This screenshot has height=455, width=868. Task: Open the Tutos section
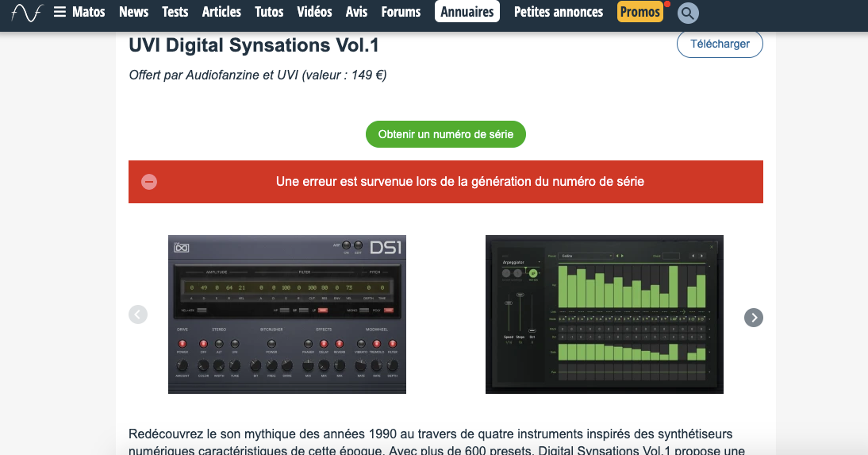click(x=269, y=12)
